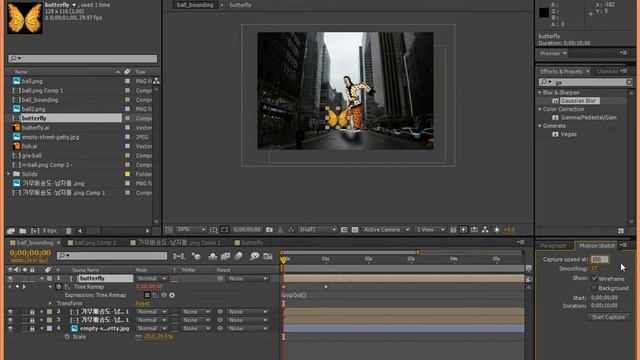This screenshot has height=360, width=640.
Task: Hide layer 3 with its eye icon
Action: tap(11, 320)
